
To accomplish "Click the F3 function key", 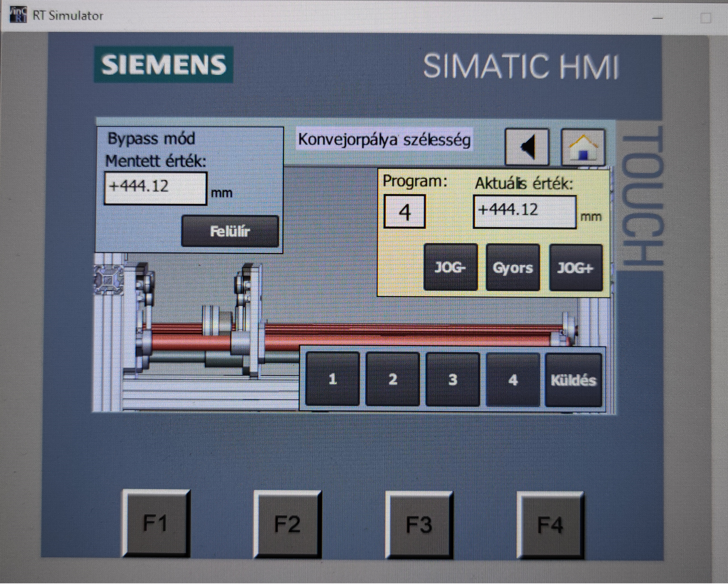I will point(419,525).
